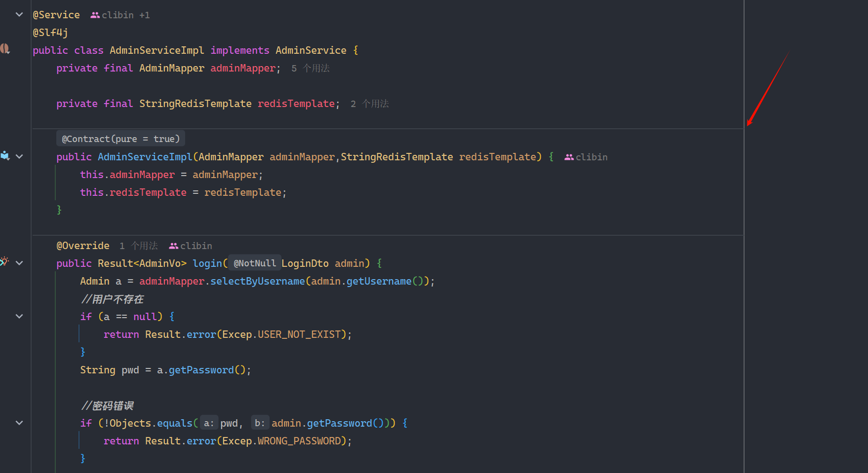Click the clibin author hint beside @Override
This screenshot has width=868, height=473.
coord(191,246)
